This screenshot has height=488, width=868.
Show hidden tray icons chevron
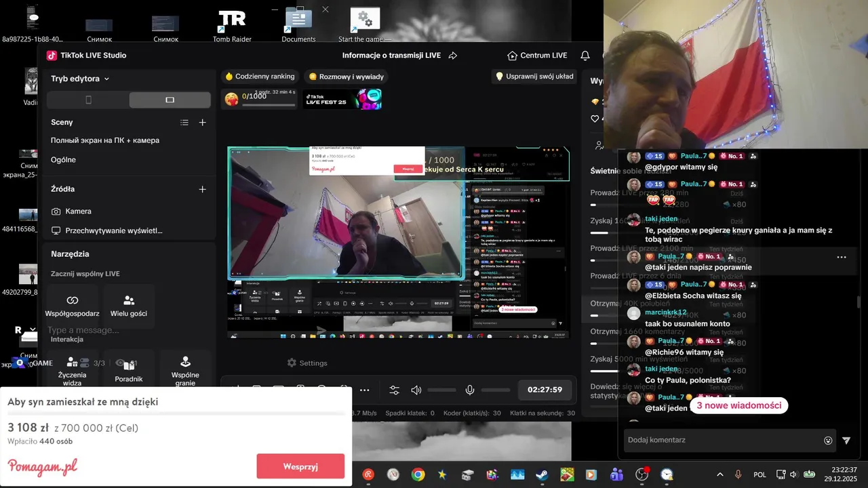click(719, 474)
